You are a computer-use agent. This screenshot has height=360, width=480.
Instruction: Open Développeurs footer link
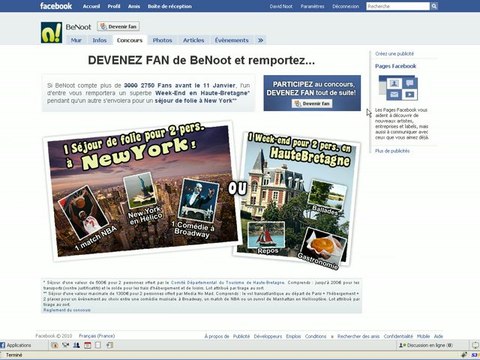[x=268, y=336]
